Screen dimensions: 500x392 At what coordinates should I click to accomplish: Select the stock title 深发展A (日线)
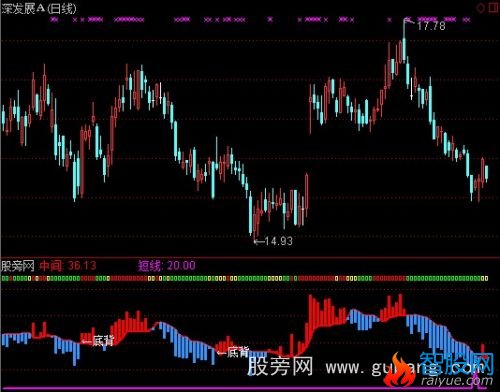pyautogui.click(x=39, y=9)
